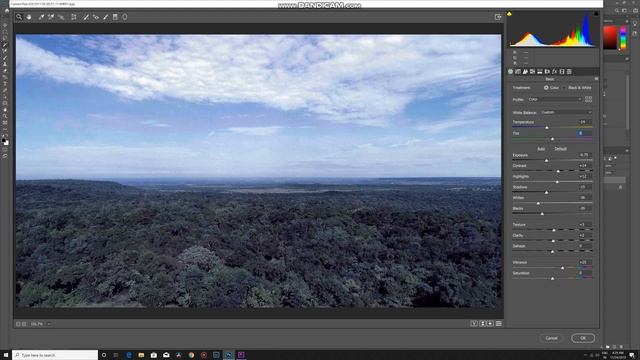Open the Effects (fx) panel tab

[554, 71]
